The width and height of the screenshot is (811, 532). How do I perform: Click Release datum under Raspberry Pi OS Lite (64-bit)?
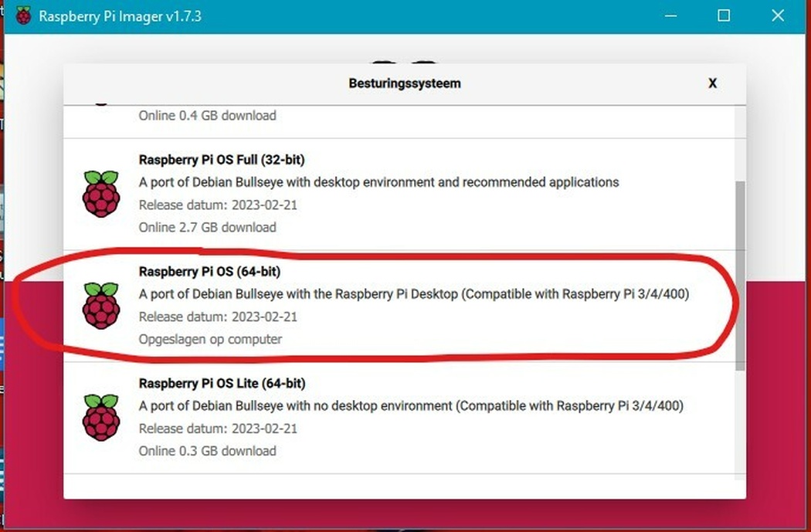tap(218, 429)
